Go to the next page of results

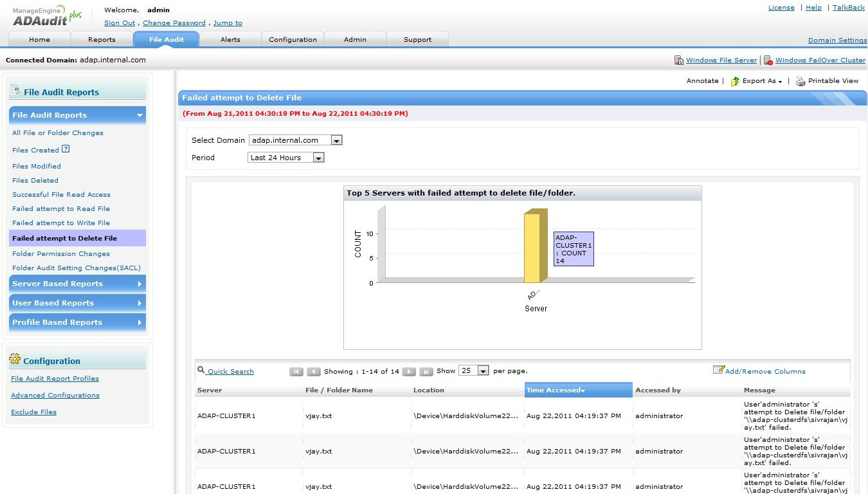tap(409, 372)
